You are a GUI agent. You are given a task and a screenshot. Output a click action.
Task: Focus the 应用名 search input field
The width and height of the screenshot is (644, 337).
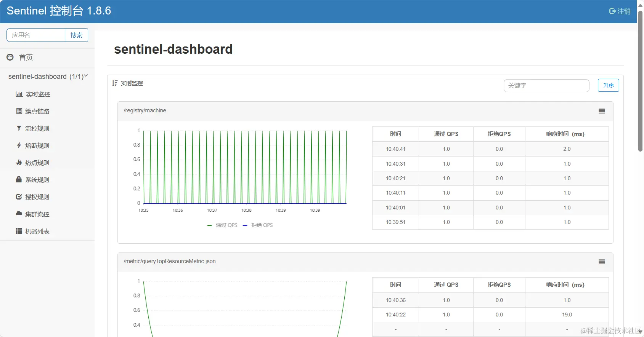pyautogui.click(x=36, y=35)
